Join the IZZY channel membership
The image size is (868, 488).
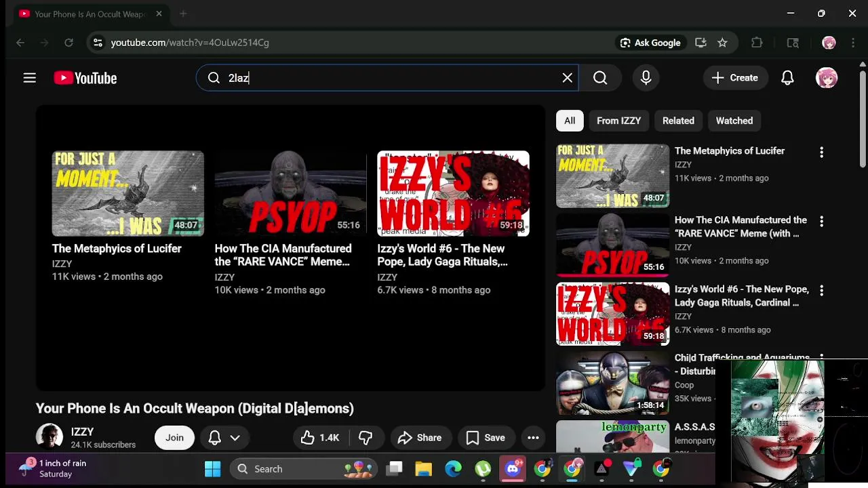coord(174,438)
